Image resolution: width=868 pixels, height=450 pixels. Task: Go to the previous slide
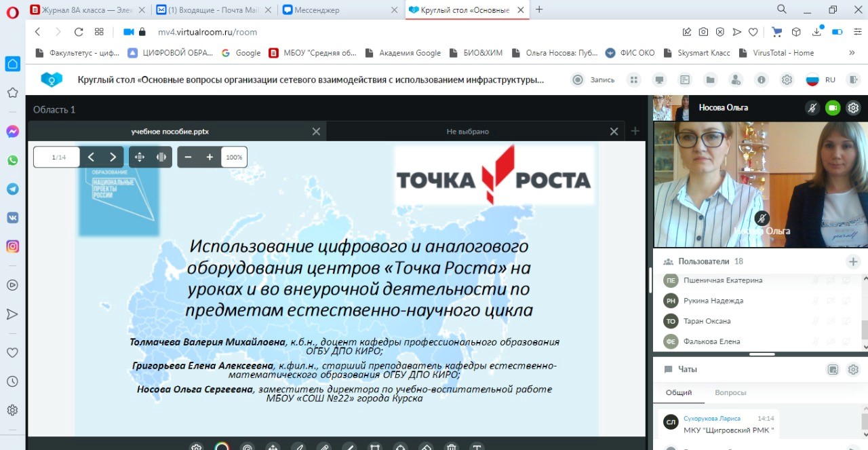click(91, 157)
